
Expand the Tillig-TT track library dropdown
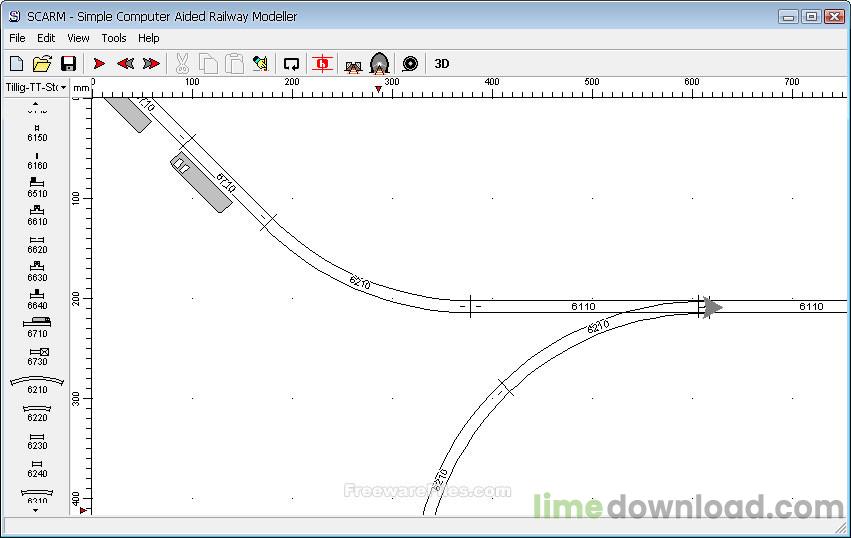36,88
